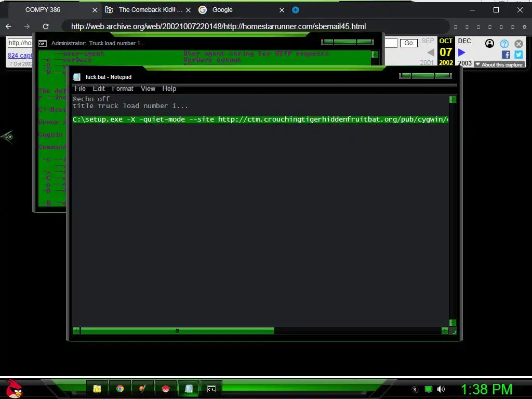Click the red bird taskbar icon
532x399 pixels.
(x=165, y=389)
